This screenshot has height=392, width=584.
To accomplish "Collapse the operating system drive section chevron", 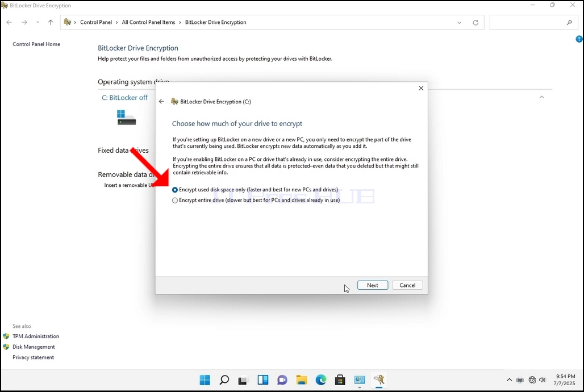I will [x=542, y=97].
